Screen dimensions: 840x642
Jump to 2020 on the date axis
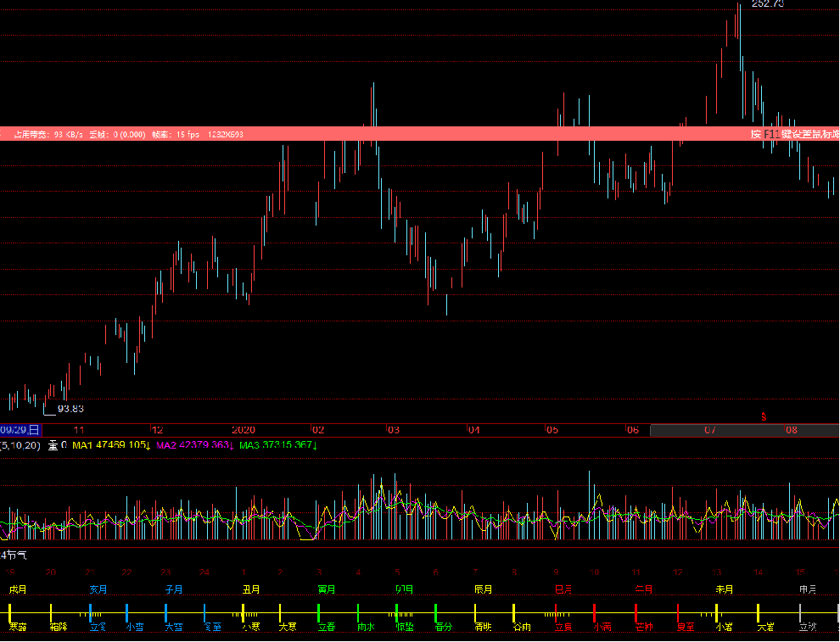click(x=244, y=430)
